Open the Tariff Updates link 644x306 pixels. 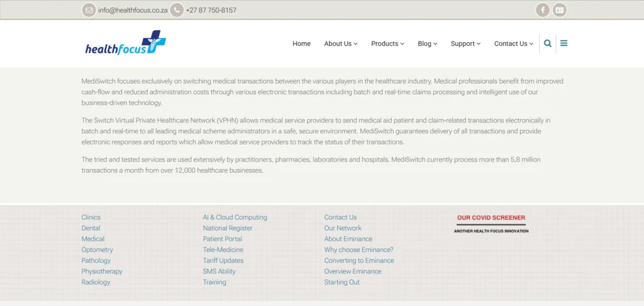coord(223,261)
